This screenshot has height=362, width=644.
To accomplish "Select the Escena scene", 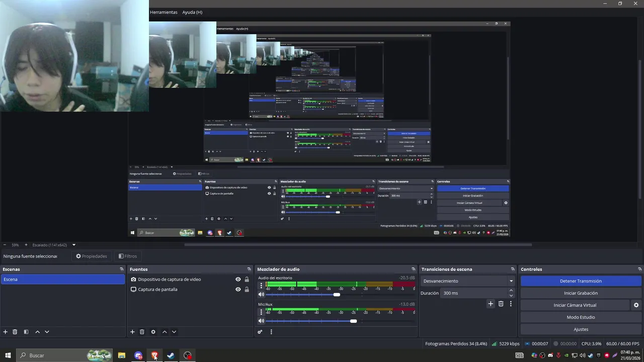I will [62, 280].
